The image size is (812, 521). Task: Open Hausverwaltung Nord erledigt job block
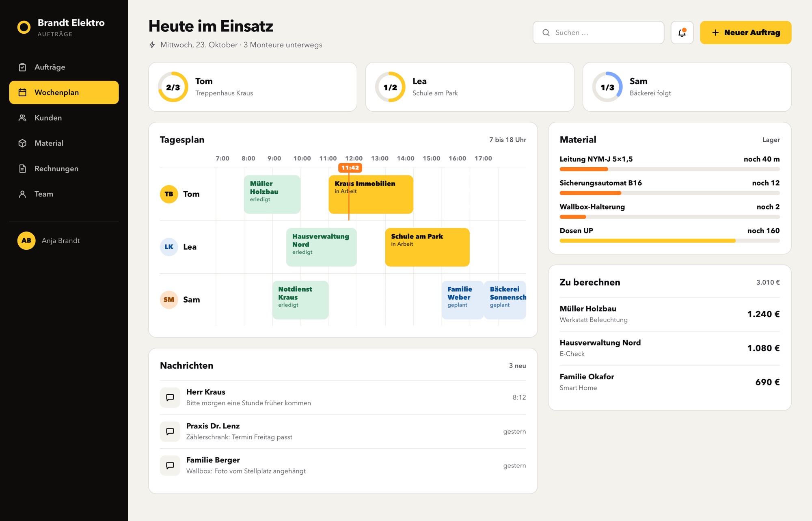click(x=322, y=247)
